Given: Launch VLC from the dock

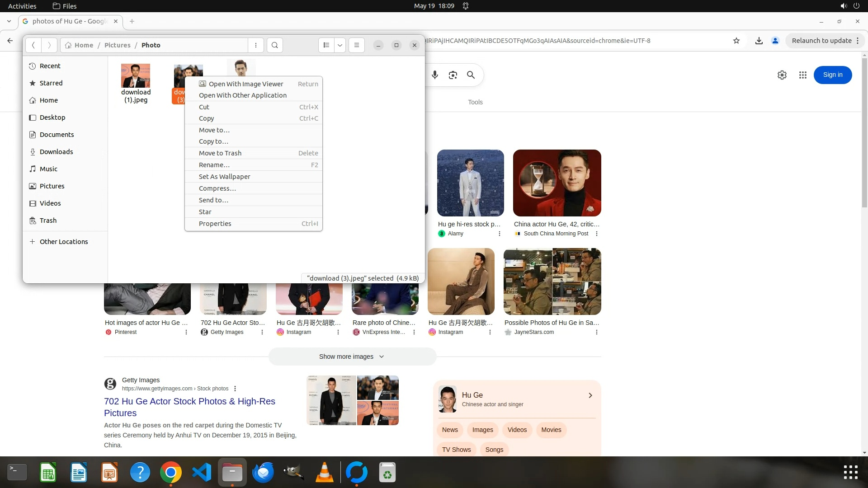Looking at the screenshot, I should [x=324, y=473].
